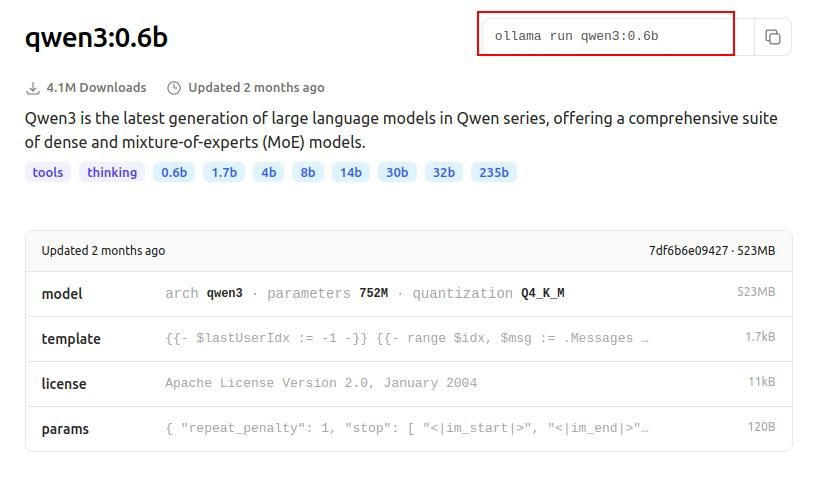Select the 14b model size tag
Screen dimensions: 831x480
pyautogui.click(x=351, y=172)
